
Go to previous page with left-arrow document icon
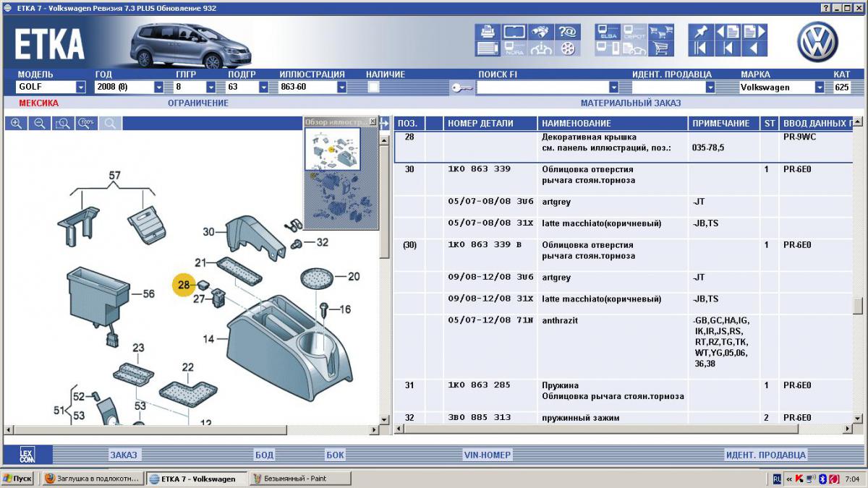(x=728, y=32)
